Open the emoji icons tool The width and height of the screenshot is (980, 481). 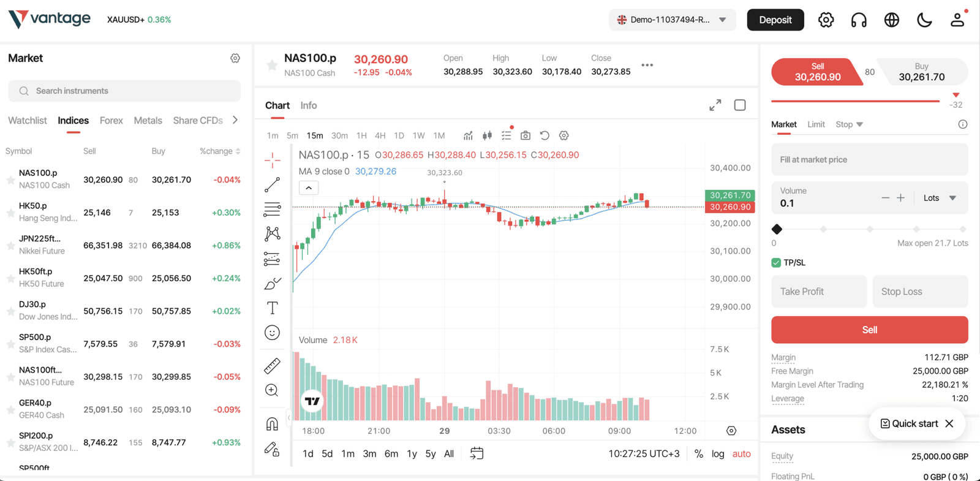point(273,333)
